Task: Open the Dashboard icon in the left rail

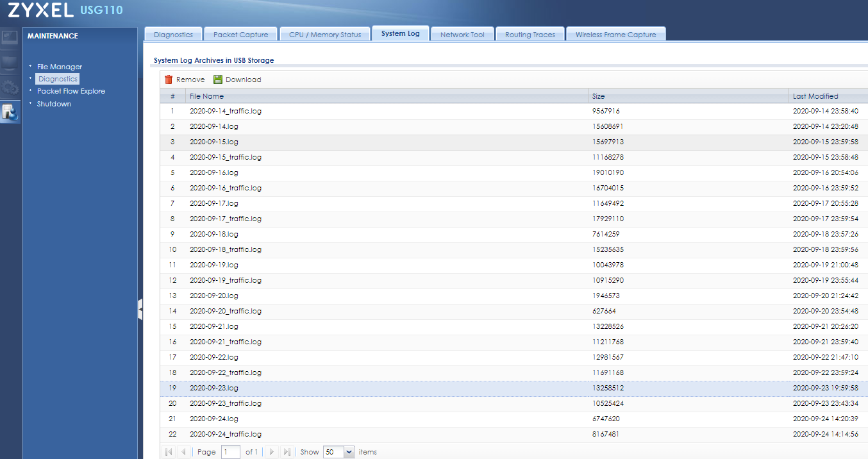Action: click(10, 38)
